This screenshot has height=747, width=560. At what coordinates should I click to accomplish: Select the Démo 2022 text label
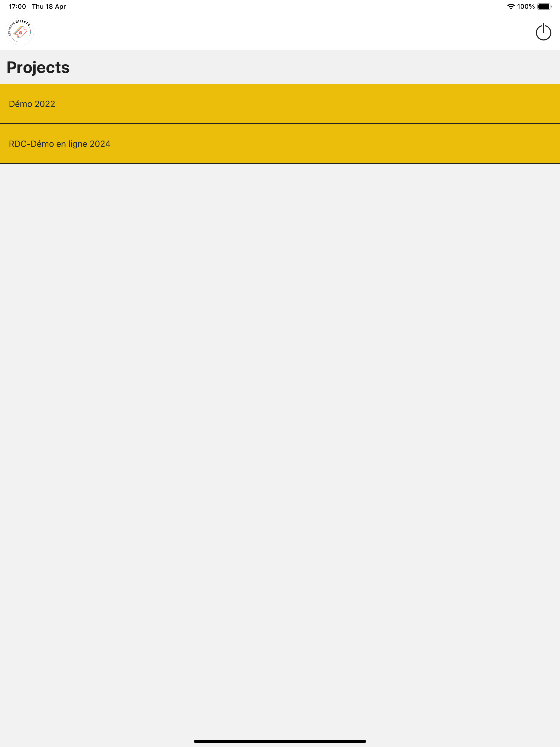coord(32,104)
